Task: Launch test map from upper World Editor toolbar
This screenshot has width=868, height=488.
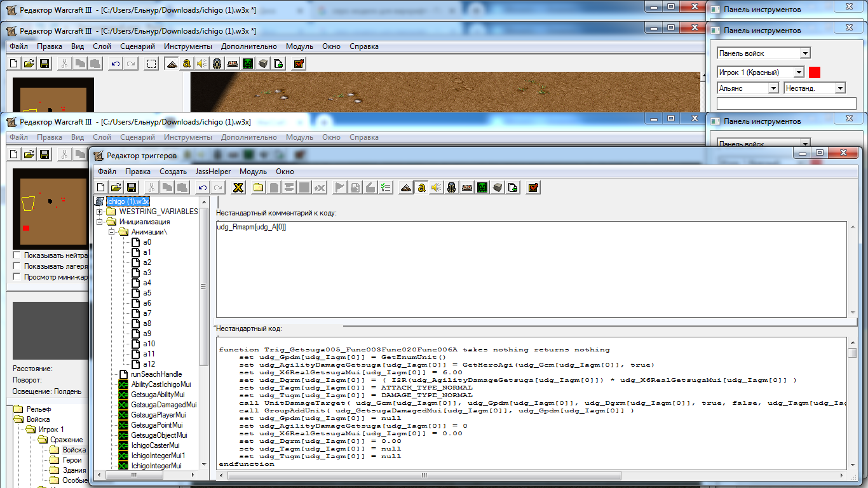Action: 299,64
